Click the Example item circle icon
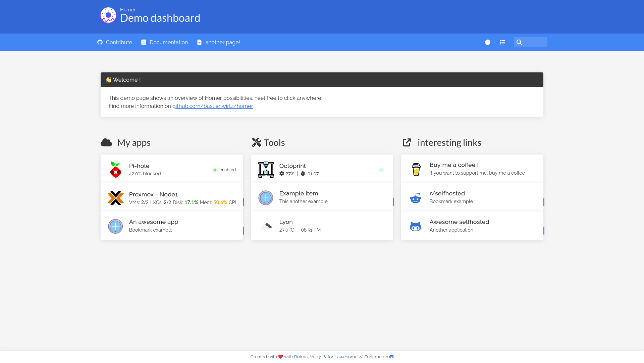 tap(266, 198)
